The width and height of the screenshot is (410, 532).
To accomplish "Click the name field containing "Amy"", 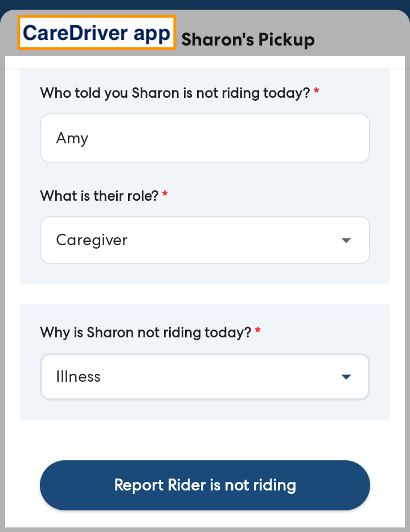I will point(205,138).
